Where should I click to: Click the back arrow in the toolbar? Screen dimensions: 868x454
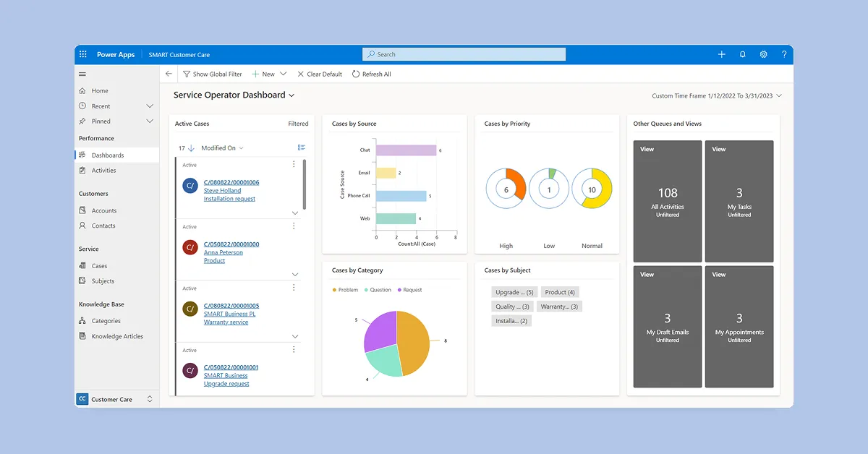(169, 74)
